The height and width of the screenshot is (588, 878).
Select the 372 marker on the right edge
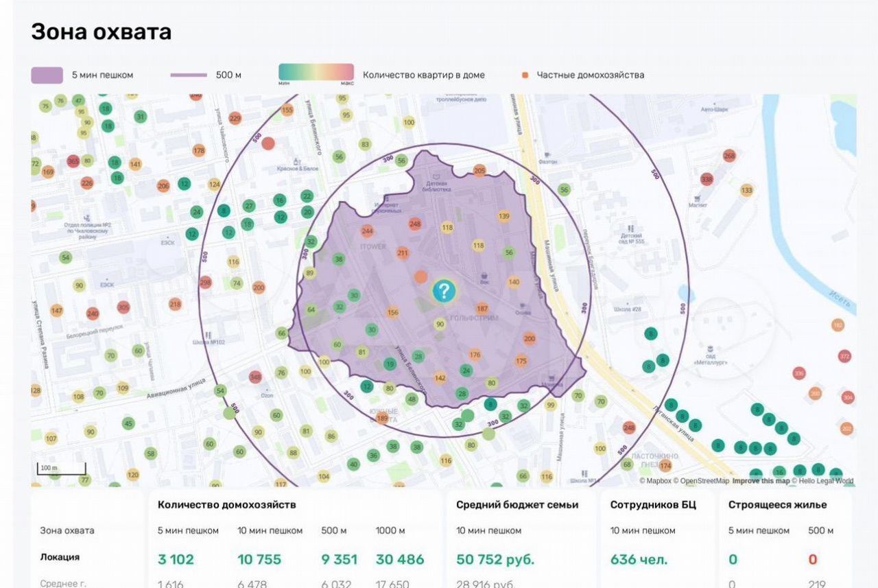844,356
